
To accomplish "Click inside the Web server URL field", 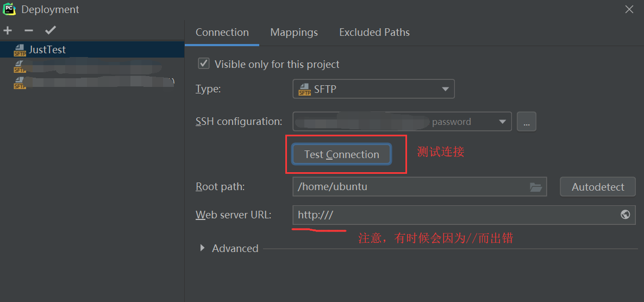I will (464, 215).
